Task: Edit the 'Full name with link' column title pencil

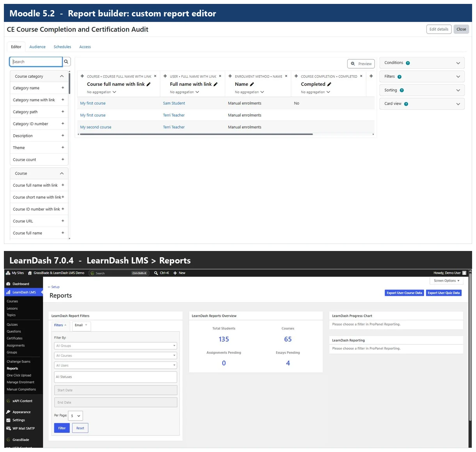Action: pos(215,84)
